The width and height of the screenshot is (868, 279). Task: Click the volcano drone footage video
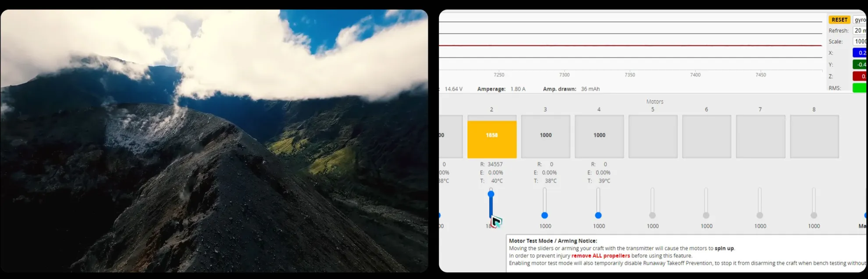(x=214, y=141)
